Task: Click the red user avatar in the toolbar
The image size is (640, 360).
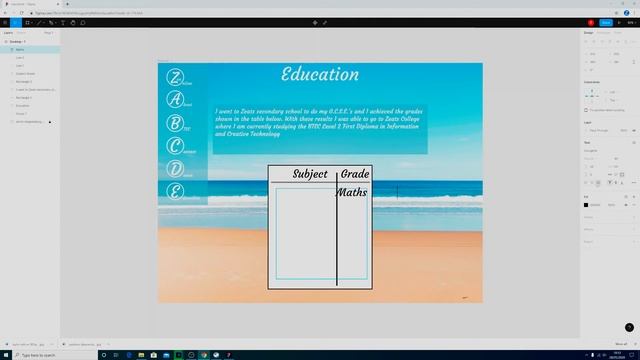Action: pos(591,23)
